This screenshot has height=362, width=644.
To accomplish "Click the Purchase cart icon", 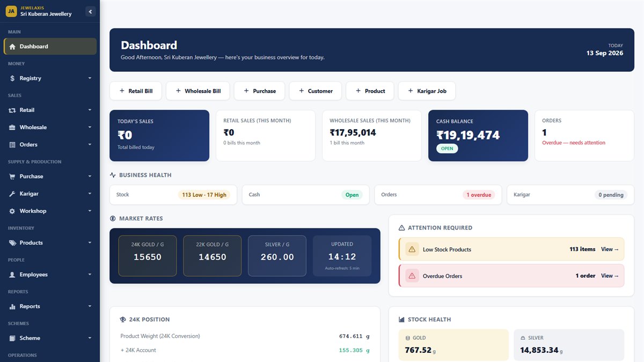I will (12, 176).
